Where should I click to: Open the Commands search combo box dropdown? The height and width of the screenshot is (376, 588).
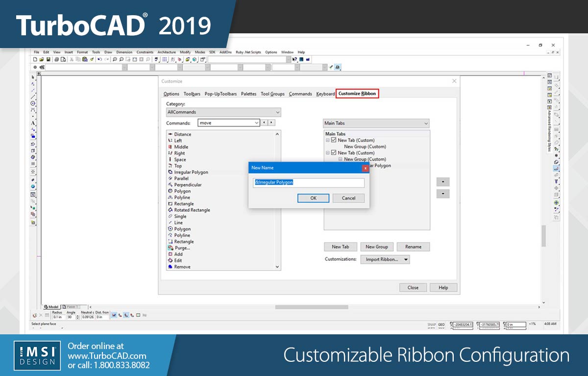tap(256, 123)
